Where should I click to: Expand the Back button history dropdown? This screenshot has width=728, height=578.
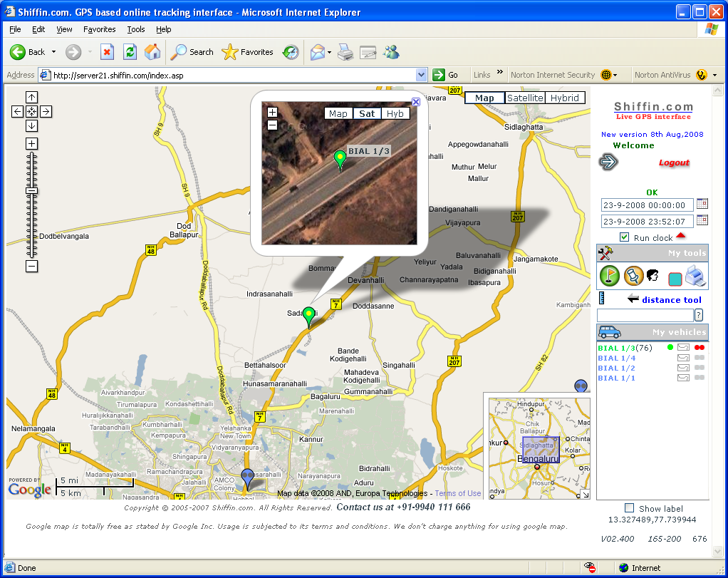(53, 52)
